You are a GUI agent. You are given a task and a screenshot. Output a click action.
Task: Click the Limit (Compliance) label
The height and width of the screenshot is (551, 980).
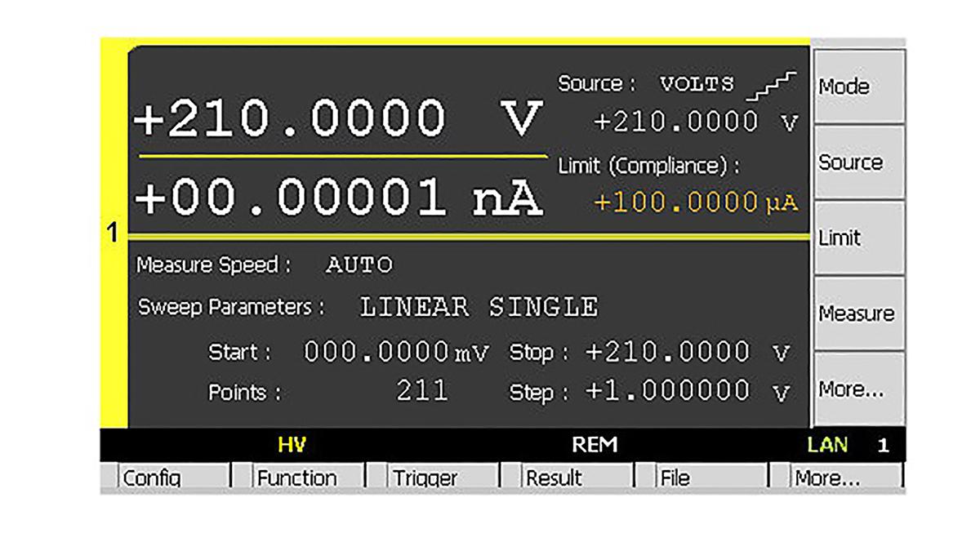click(649, 166)
